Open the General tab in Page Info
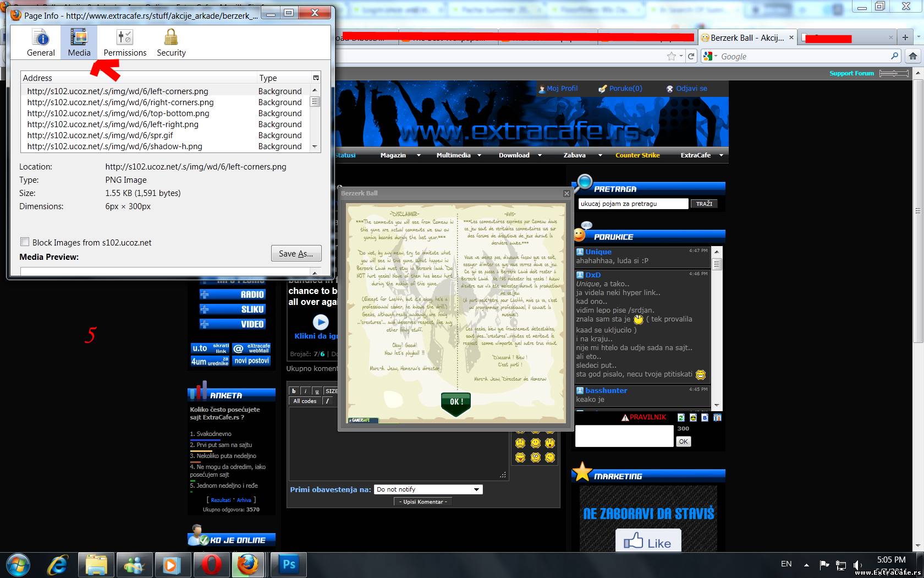Screen dimensions: 924x578 (x=41, y=43)
